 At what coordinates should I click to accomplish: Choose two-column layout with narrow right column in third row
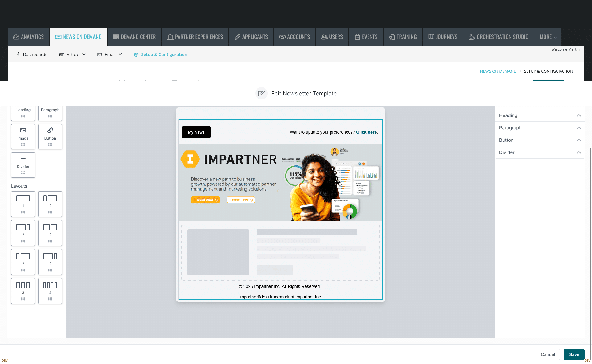50,262
